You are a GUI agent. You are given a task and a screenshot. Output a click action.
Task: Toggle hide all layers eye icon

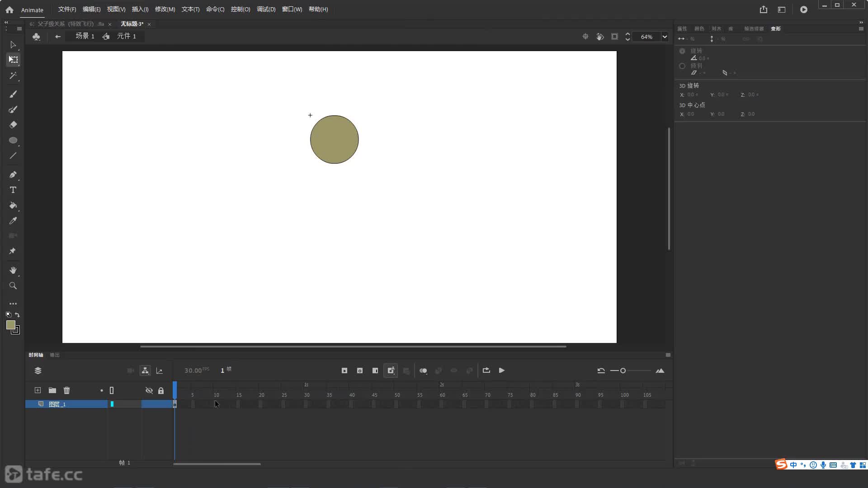click(149, 390)
